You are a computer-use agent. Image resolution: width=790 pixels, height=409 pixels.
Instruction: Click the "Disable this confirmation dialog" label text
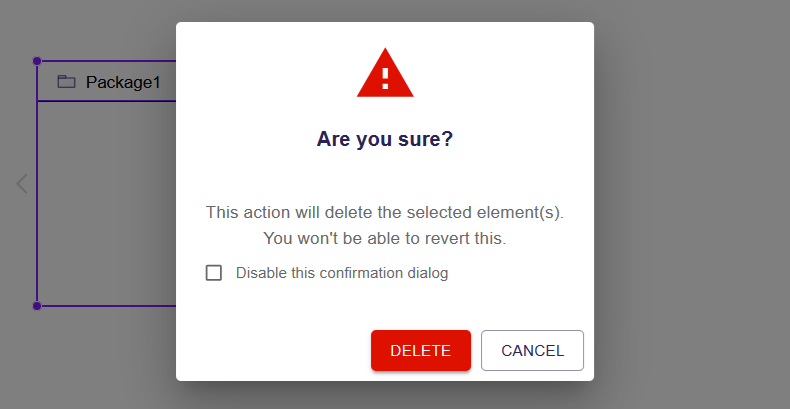[x=342, y=273]
